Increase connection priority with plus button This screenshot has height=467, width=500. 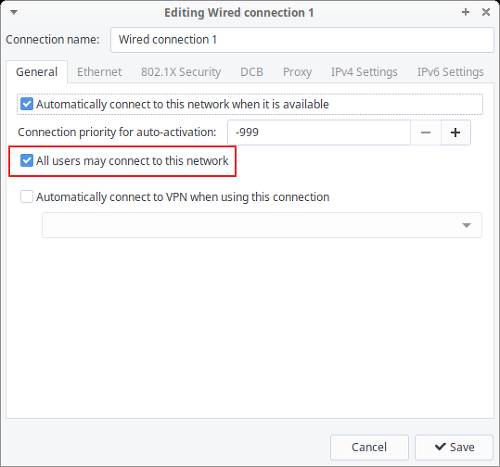tap(456, 133)
